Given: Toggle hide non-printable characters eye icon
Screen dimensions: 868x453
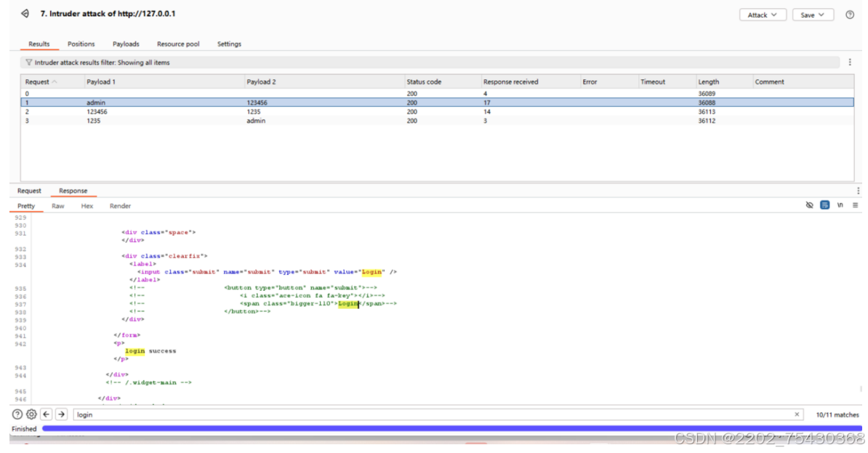Looking at the screenshot, I should tap(809, 206).
